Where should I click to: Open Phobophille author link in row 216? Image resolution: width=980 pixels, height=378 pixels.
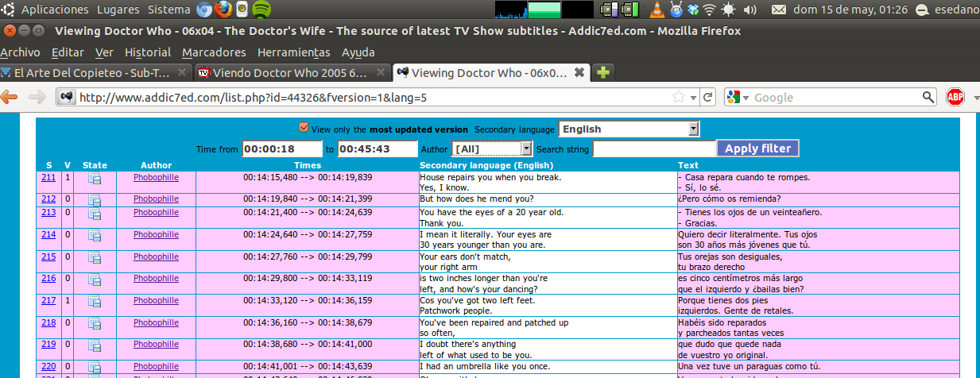[x=156, y=278]
